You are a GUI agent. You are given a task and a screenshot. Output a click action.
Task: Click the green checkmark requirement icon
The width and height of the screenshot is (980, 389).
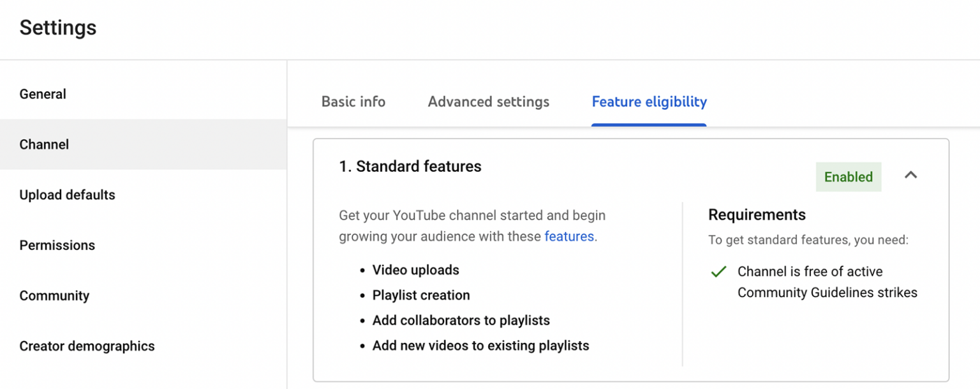pyautogui.click(x=718, y=271)
